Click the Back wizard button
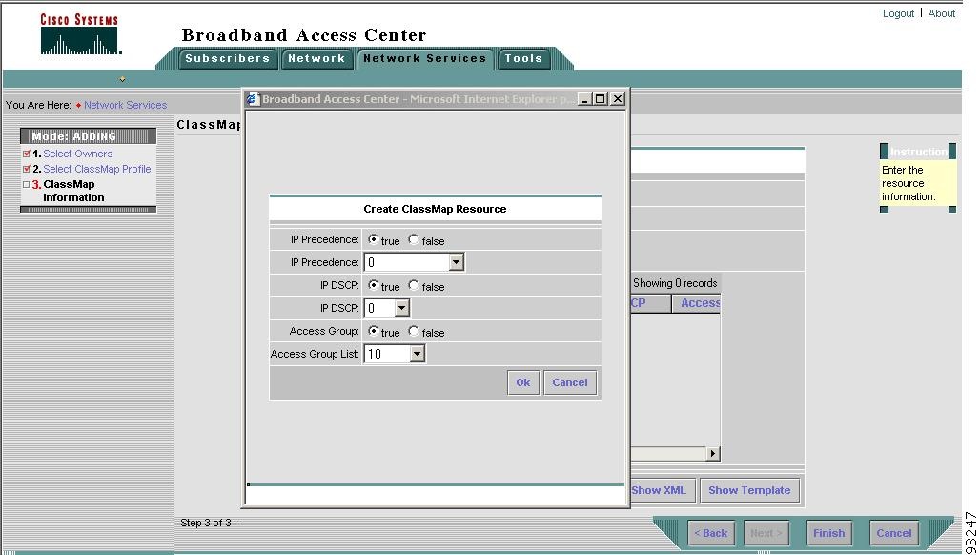 click(710, 533)
